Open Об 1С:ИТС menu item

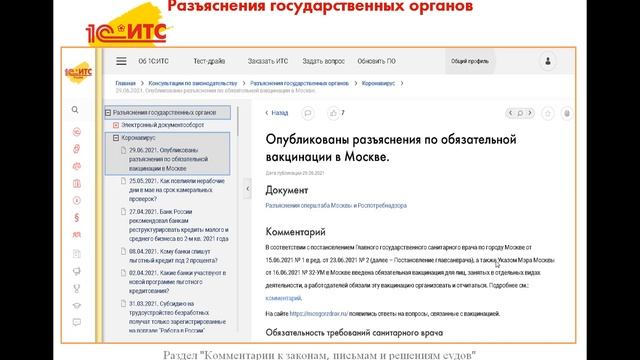point(153,61)
